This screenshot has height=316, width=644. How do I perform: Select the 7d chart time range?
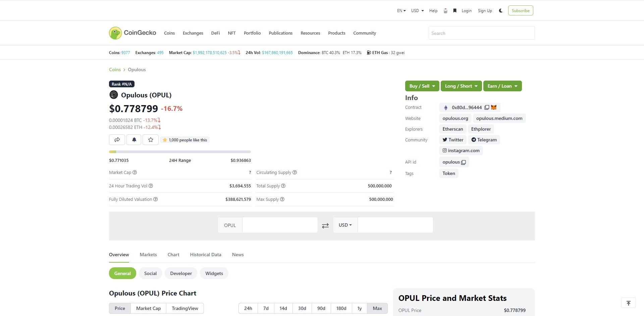pyautogui.click(x=266, y=308)
